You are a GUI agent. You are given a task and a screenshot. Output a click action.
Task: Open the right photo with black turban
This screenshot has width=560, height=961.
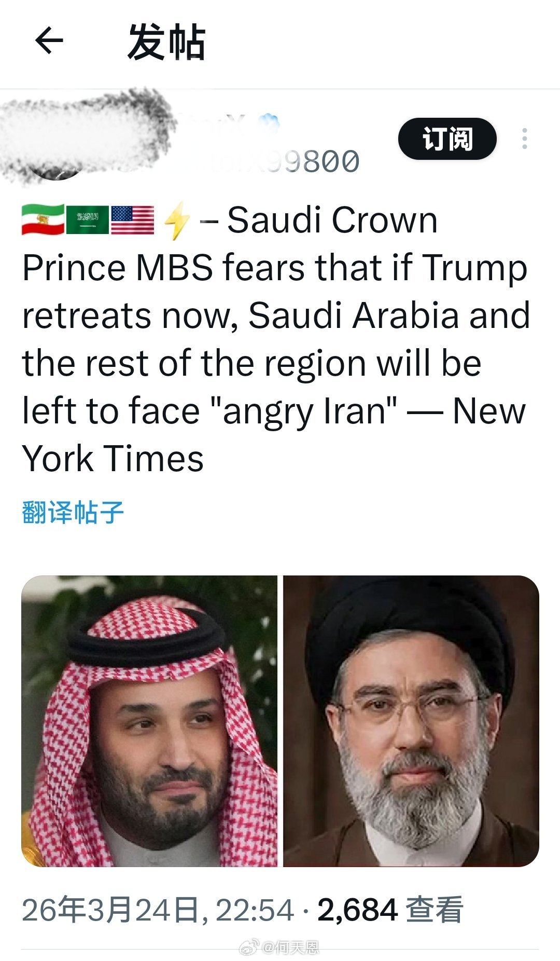point(411,721)
